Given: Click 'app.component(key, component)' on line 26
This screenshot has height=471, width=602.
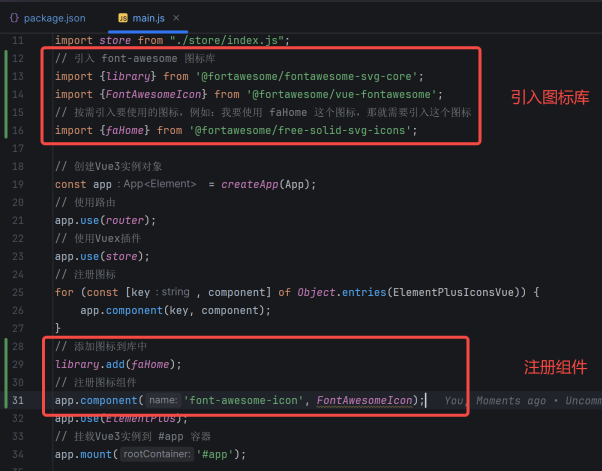Looking at the screenshot, I should 175,310.
